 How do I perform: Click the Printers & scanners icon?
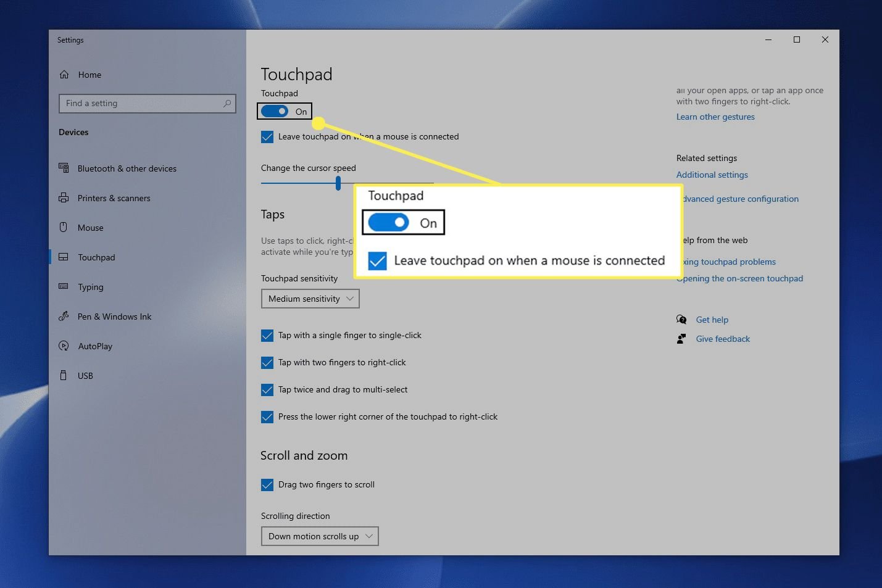coord(64,198)
